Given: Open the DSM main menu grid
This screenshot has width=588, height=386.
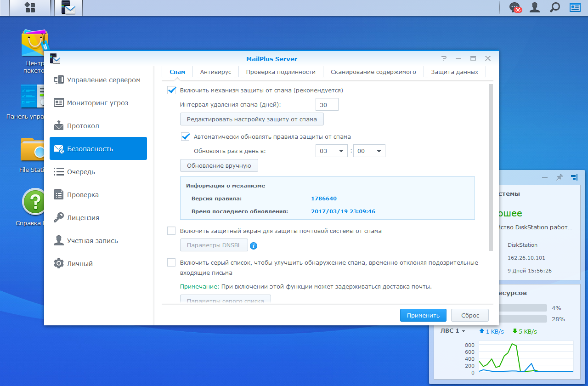Looking at the screenshot, I should point(30,7).
